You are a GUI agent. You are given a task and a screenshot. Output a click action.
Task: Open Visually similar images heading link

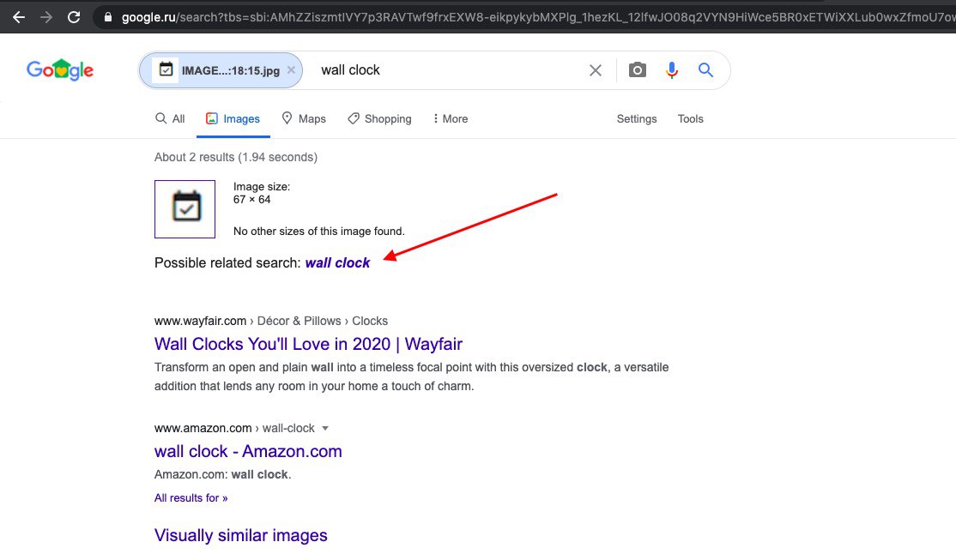click(241, 536)
